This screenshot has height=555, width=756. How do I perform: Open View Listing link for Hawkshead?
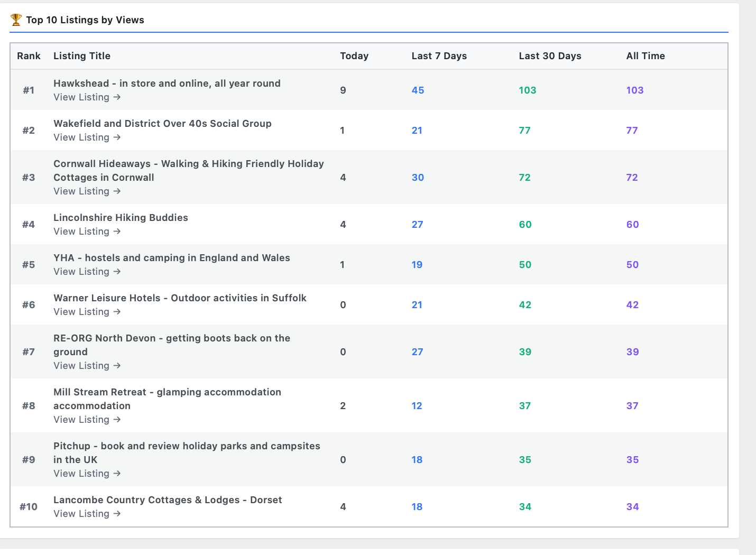click(87, 97)
